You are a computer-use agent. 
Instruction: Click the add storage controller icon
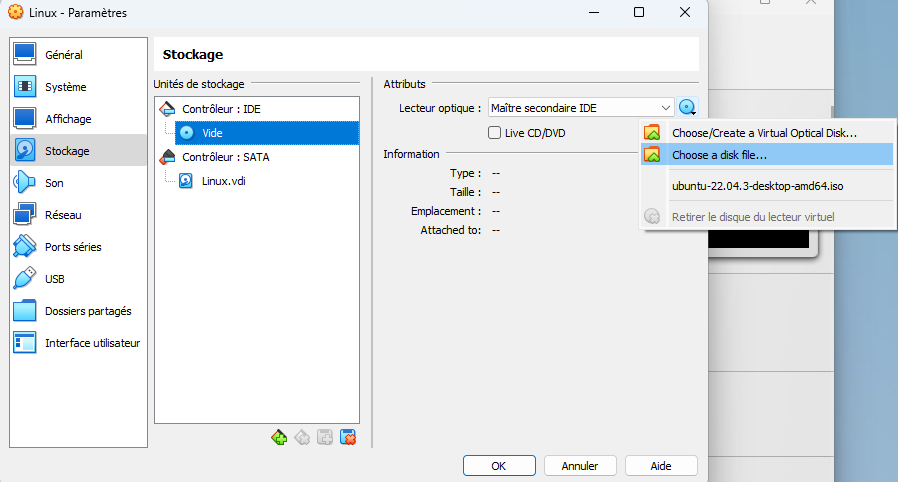pos(279,438)
